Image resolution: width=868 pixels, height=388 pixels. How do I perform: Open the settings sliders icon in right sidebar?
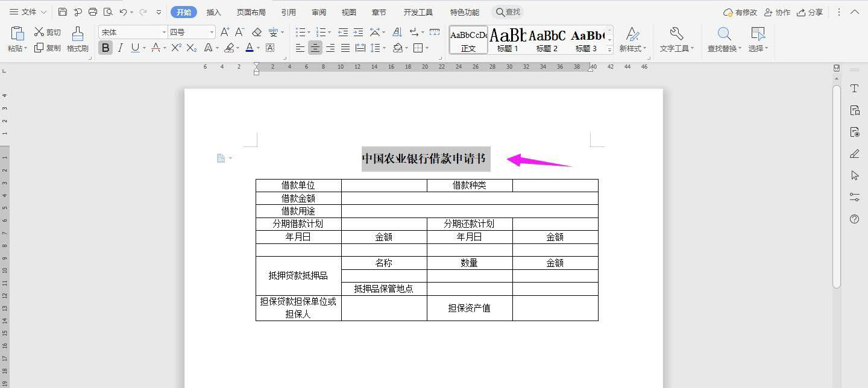[854, 197]
